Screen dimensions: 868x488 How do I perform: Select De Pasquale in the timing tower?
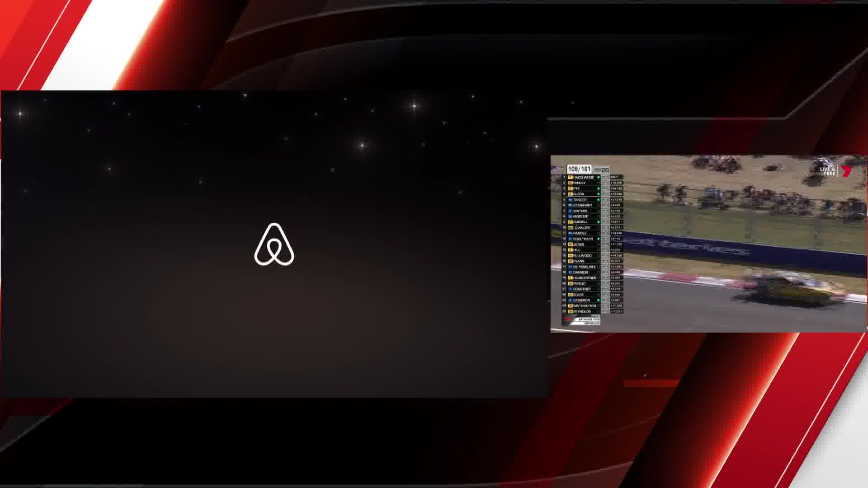(x=584, y=267)
